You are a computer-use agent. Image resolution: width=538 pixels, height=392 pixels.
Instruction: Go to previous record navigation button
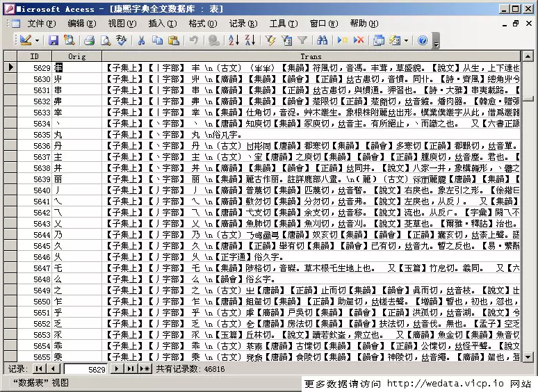[53, 368]
